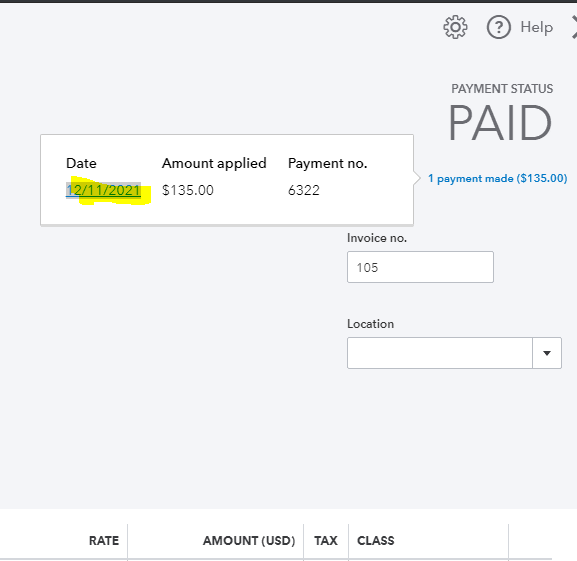Close the invoice window with X
The height and width of the screenshot is (561, 577).
[x=574, y=27]
